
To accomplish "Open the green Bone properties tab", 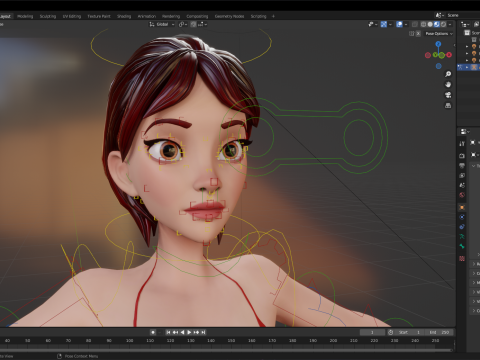I will click(x=462, y=246).
